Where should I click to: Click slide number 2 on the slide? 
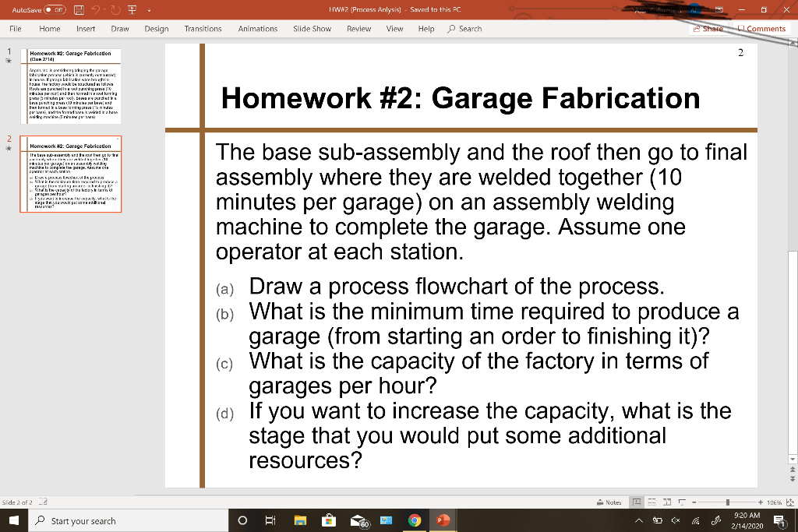[x=740, y=52]
